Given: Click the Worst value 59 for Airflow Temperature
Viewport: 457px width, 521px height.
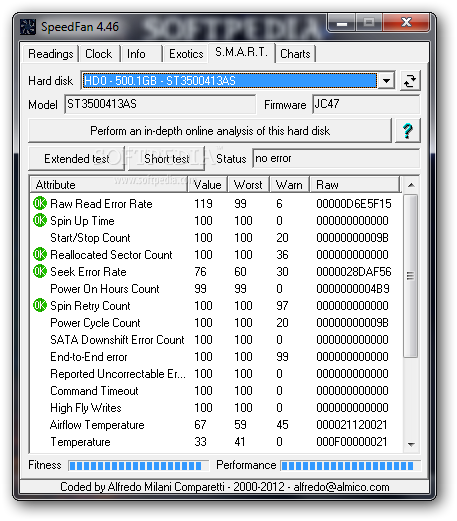Looking at the screenshot, I should coord(240,425).
